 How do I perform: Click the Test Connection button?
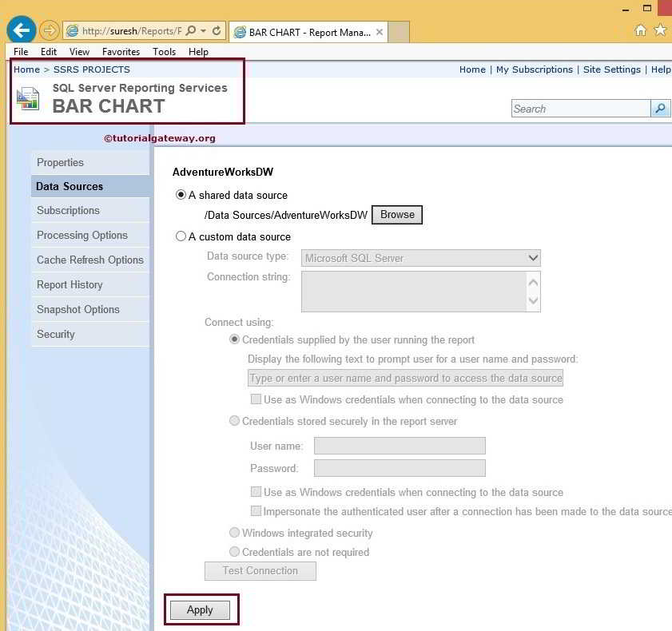click(x=260, y=570)
